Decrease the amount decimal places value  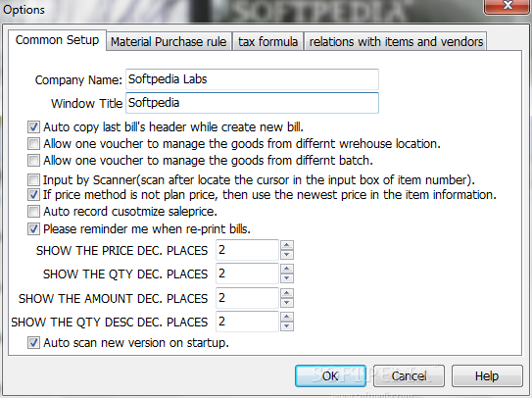tap(287, 303)
